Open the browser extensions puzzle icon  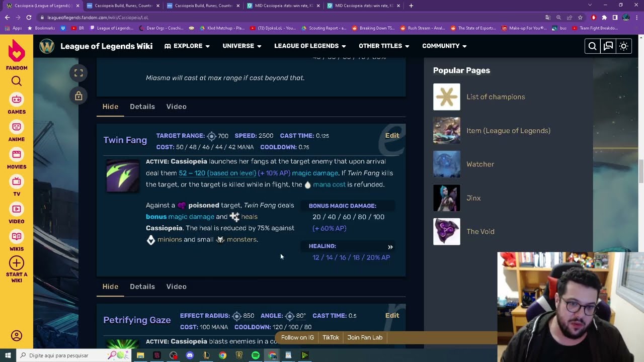[x=604, y=17]
